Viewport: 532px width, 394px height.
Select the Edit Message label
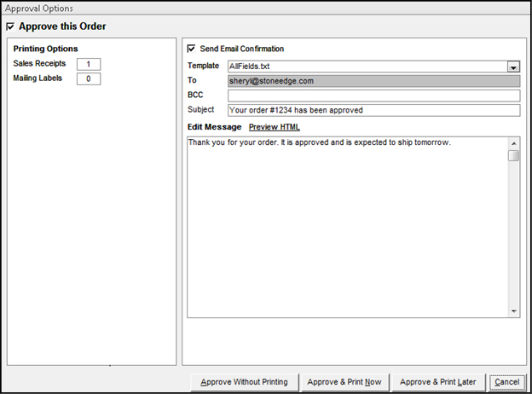(x=214, y=127)
